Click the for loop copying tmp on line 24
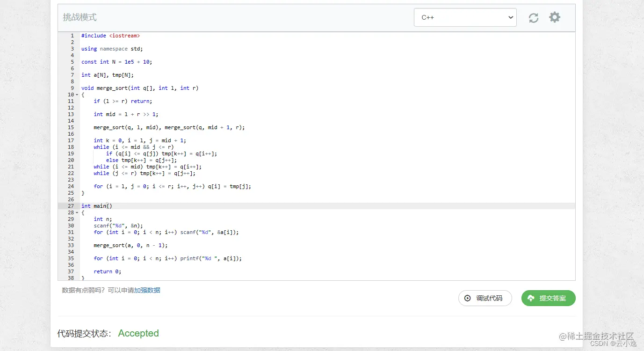The height and width of the screenshot is (351, 644). [173, 186]
